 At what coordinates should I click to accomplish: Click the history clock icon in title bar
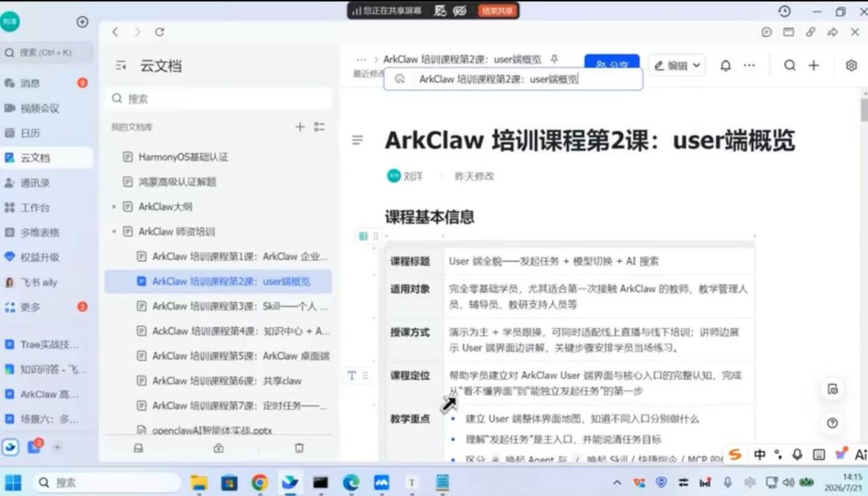(x=784, y=11)
